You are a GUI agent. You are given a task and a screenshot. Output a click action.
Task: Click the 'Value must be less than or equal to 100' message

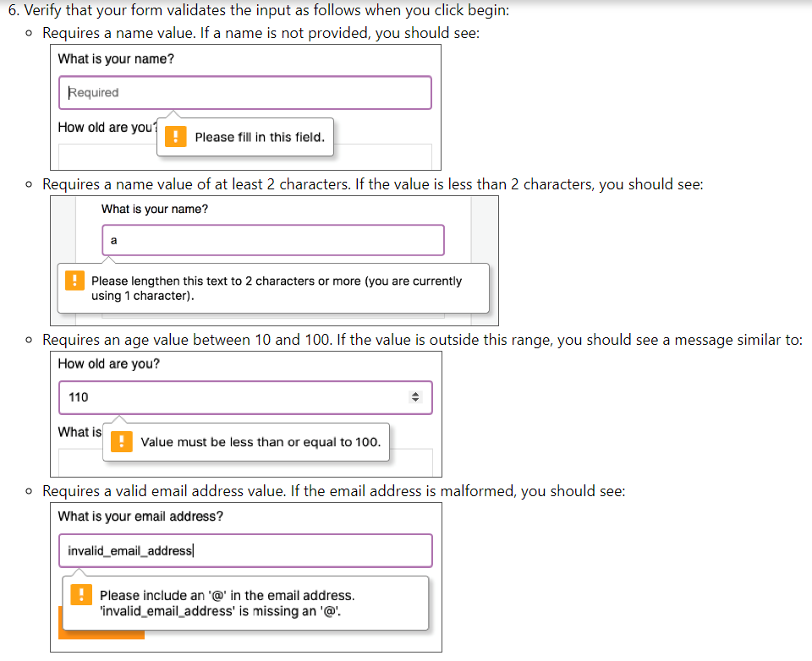click(x=261, y=442)
